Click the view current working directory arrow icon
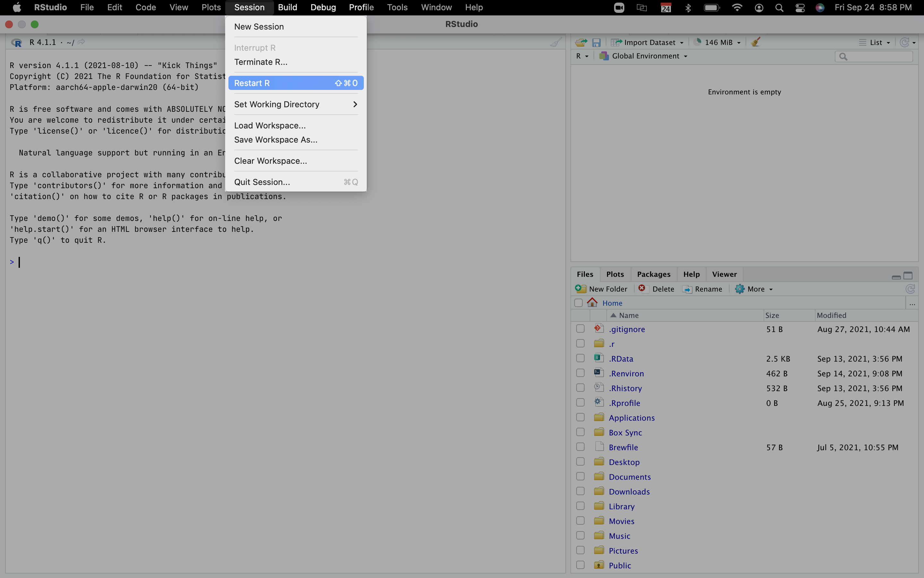 pos(81,42)
